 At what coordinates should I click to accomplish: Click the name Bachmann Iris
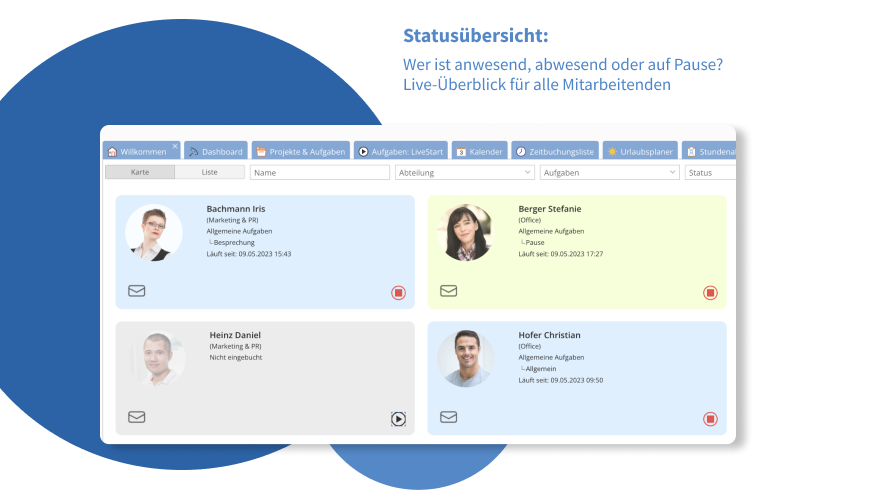[x=236, y=209]
